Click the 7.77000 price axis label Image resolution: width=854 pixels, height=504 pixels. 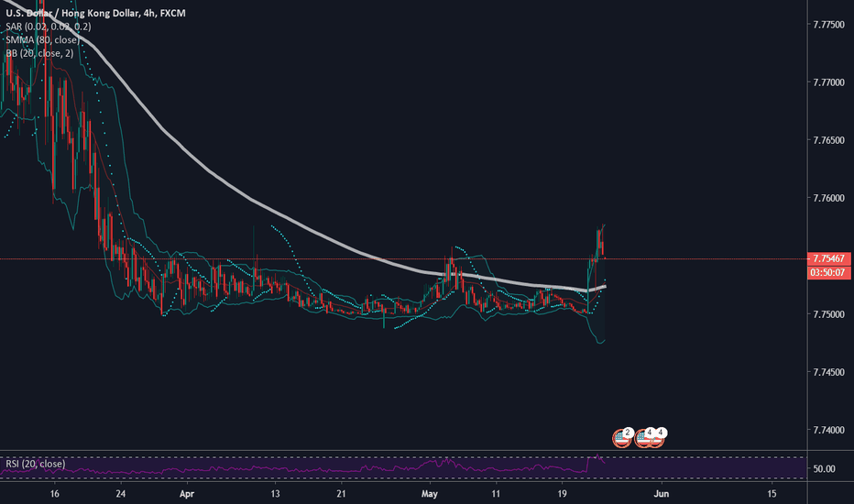[828, 82]
